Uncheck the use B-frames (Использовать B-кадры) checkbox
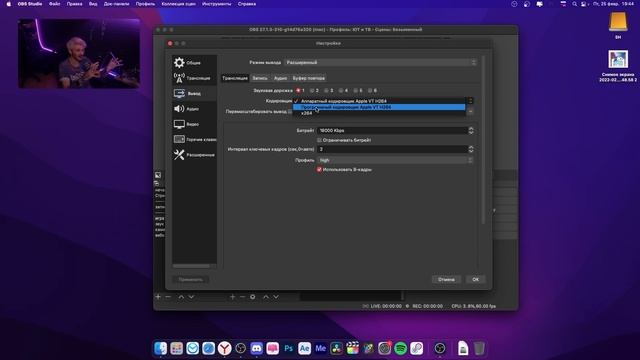 (x=319, y=169)
